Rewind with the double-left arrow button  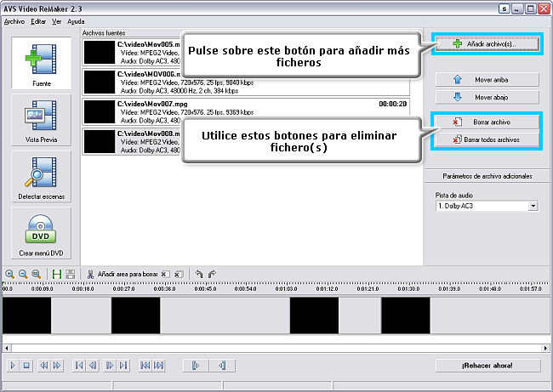[43, 365]
